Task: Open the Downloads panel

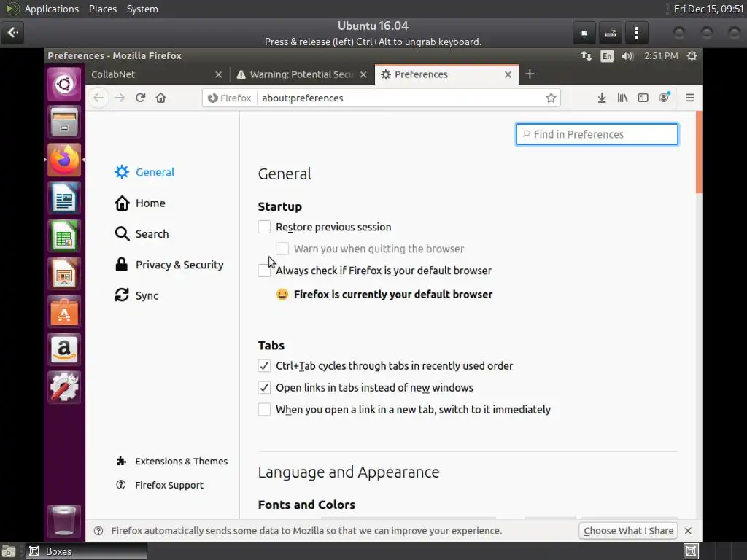Action: pyautogui.click(x=602, y=98)
